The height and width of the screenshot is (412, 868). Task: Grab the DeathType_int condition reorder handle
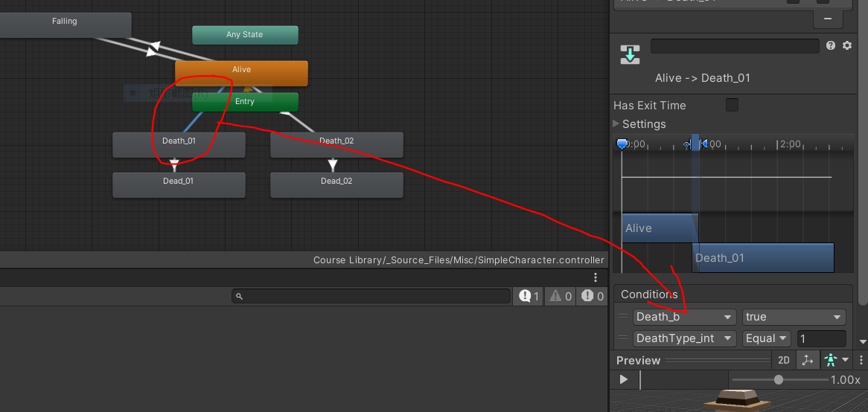pos(623,338)
